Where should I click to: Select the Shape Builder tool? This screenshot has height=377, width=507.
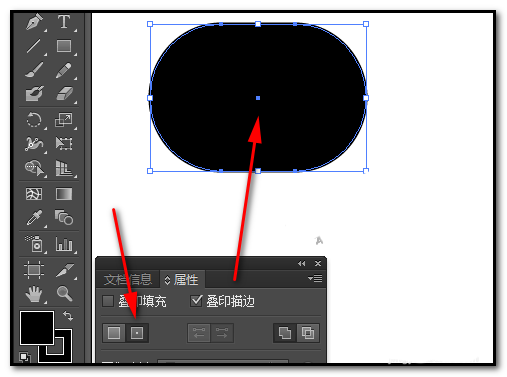(34, 168)
